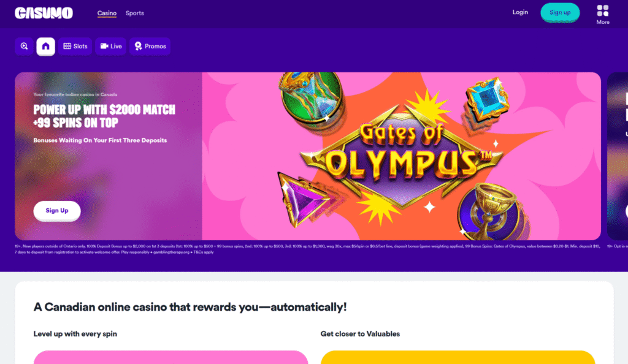Open the game search magnifier icon
Viewport: 628px width, 364px height.
pyautogui.click(x=24, y=46)
